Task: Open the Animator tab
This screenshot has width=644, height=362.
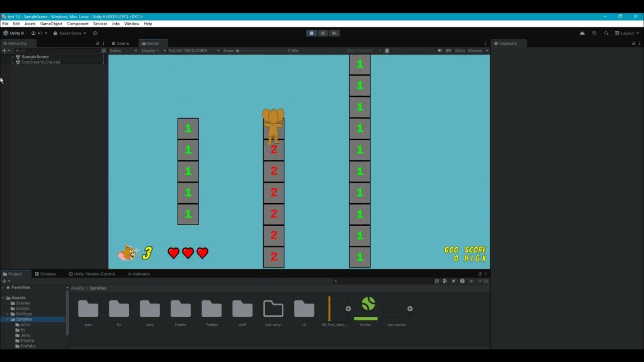Action: click(139, 274)
